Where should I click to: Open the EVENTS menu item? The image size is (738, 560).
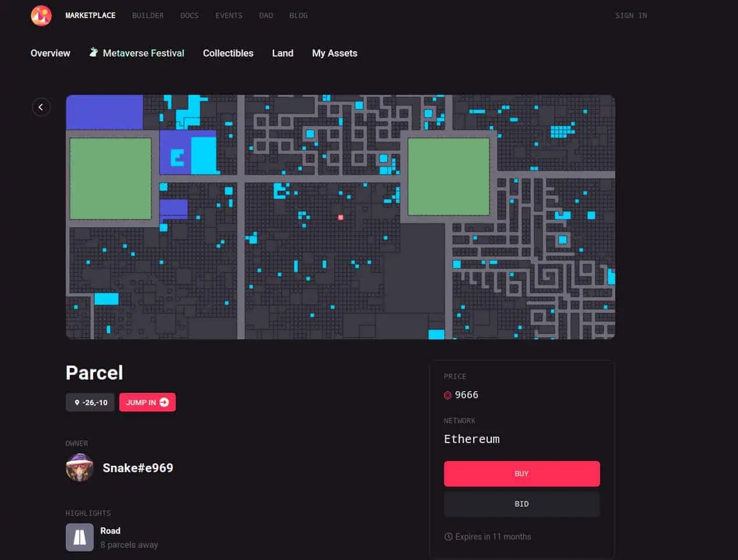[229, 16]
